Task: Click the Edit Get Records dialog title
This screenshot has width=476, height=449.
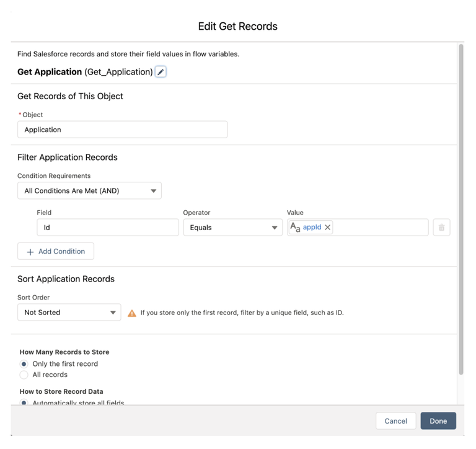Action: 237,26
